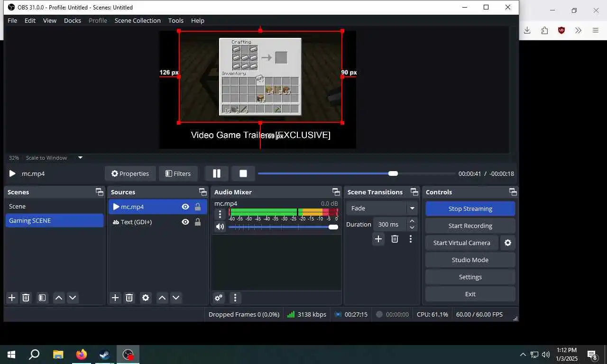Open File Explorer from taskbar

pyautogui.click(x=58, y=355)
